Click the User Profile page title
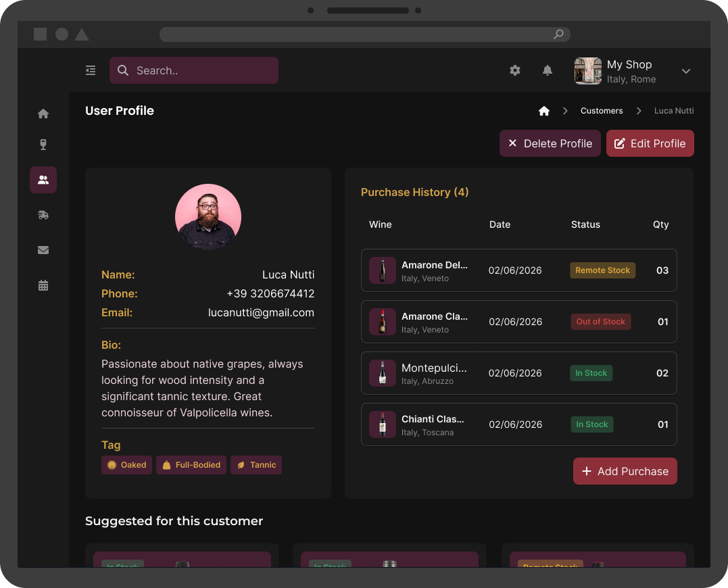This screenshot has width=728, height=588. coord(120,110)
